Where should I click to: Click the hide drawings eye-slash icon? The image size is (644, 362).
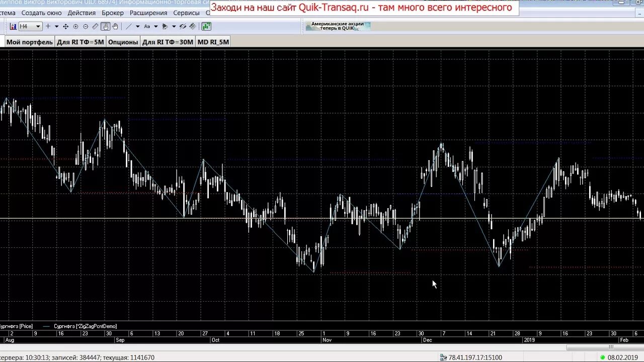[183, 26]
